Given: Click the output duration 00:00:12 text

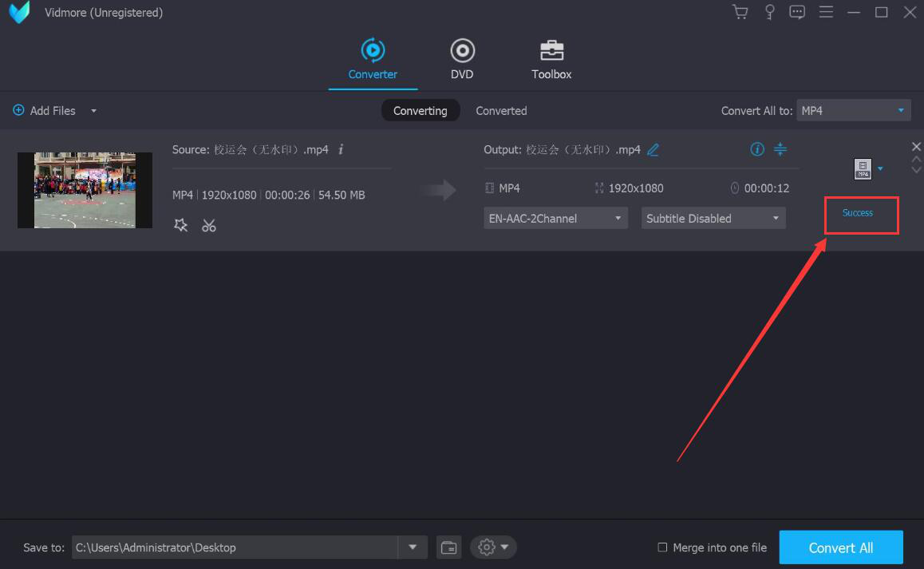Looking at the screenshot, I should pos(766,188).
